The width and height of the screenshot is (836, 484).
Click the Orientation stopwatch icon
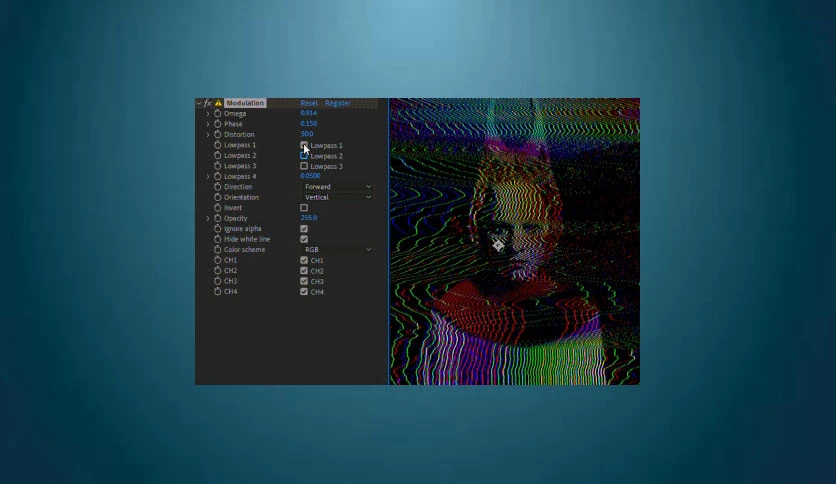click(x=218, y=197)
